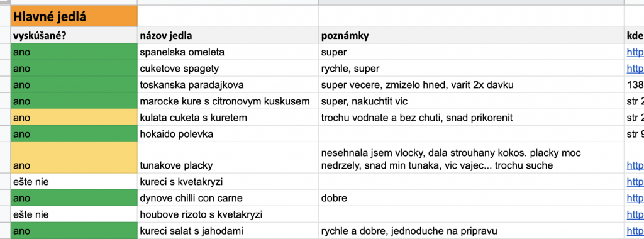Image resolution: width=644 pixels, height=239 pixels.
Task: Open the link in the dynove chilli con carne row
Action: pos(635,198)
